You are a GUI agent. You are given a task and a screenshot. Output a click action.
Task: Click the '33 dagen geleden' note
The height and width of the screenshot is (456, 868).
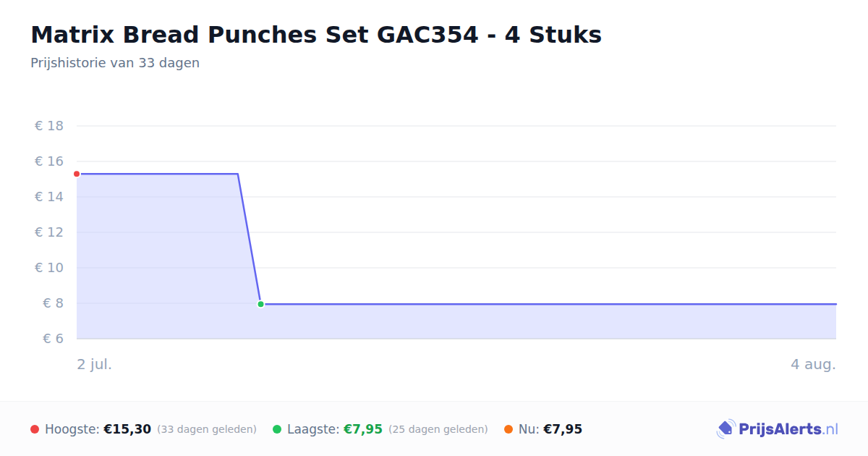click(207, 429)
